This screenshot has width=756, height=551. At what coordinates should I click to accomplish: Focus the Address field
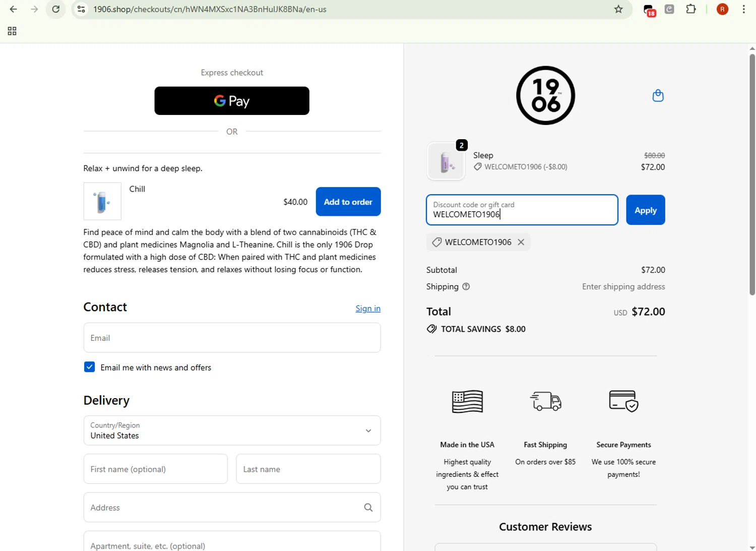pos(232,508)
